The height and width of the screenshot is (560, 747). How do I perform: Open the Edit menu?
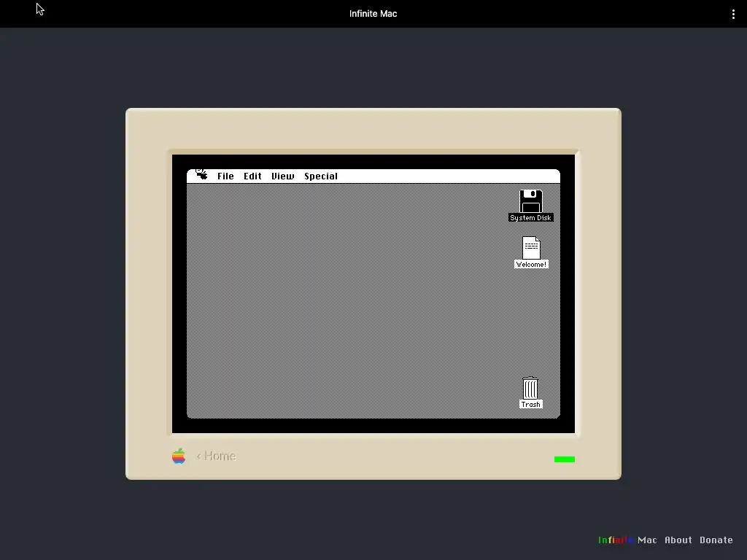tap(252, 176)
